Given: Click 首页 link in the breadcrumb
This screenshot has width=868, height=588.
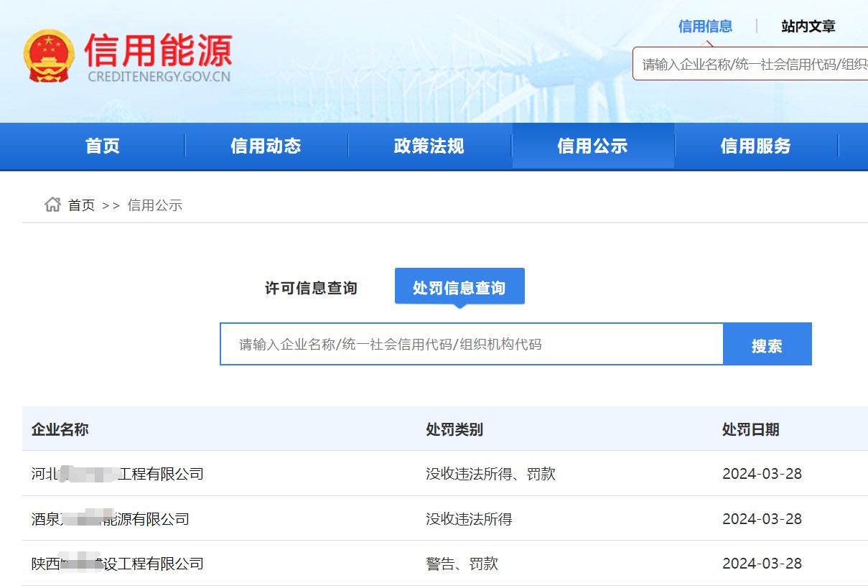Looking at the screenshot, I should click(x=81, y=205).
